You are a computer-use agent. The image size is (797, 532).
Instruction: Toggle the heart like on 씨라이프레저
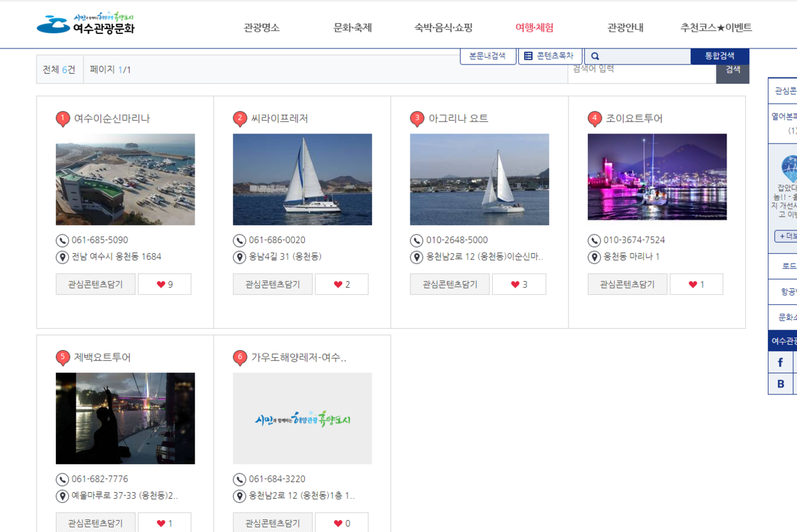pos(341,284)
